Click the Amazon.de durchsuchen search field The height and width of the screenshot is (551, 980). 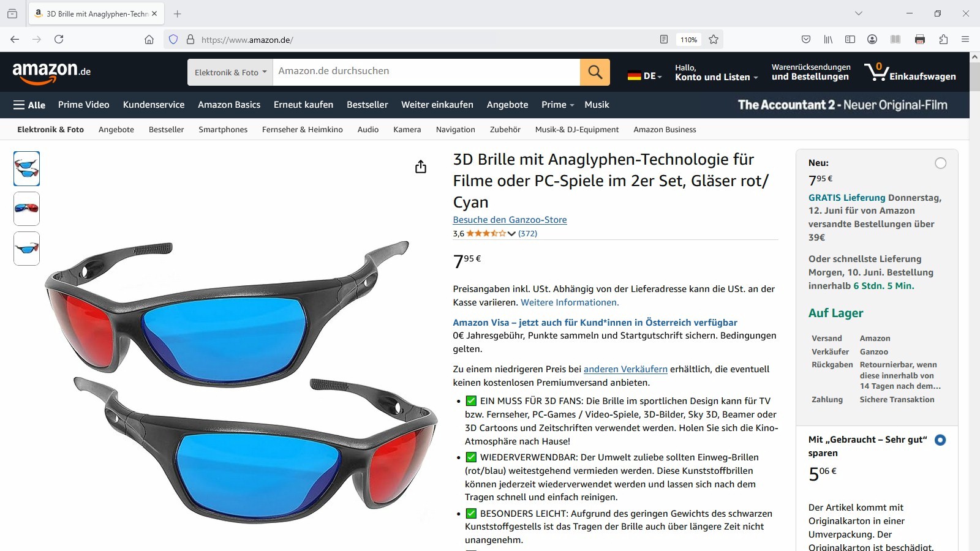(x=426, y=72)
